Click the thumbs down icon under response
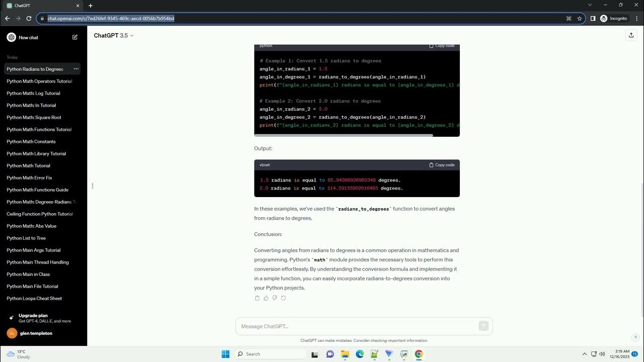 [x=275, y=298]
